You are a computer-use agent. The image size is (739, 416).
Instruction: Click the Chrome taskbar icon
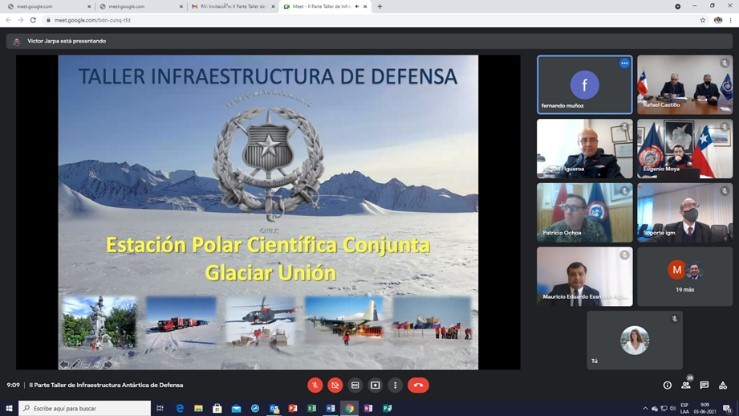349,408
